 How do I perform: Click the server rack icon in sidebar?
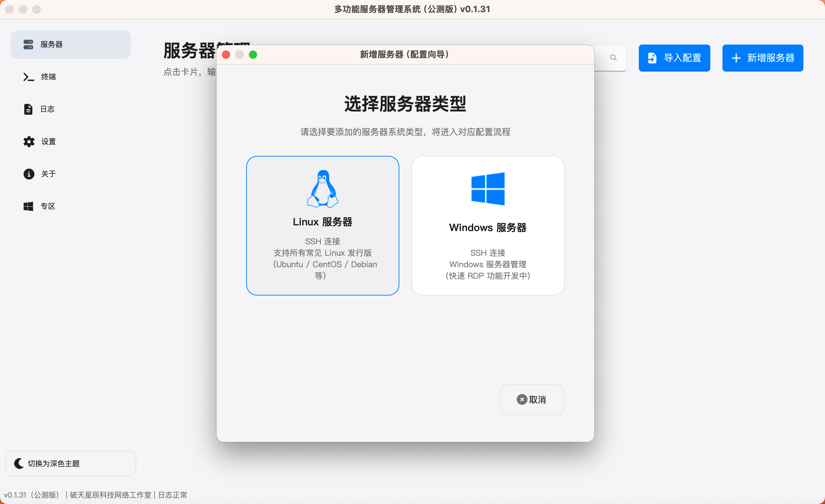pyautogui.click(x=28, y=44)
